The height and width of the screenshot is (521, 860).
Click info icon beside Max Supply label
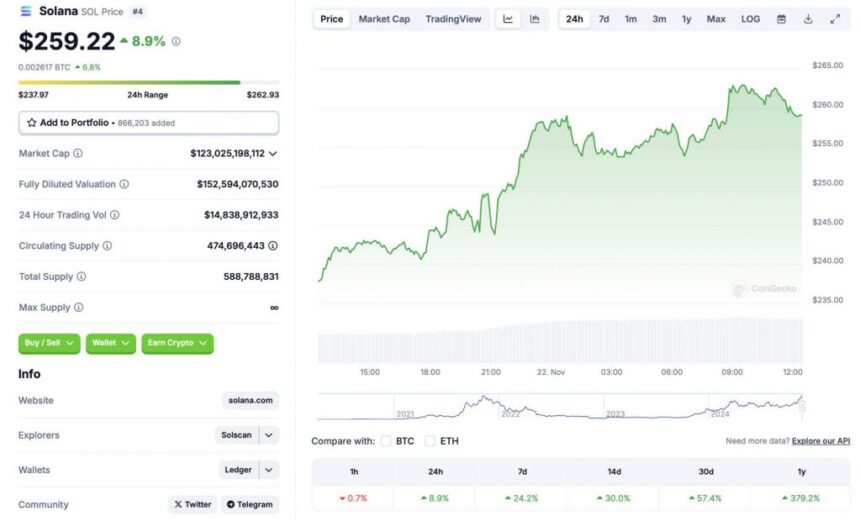[x=79, y=307]
